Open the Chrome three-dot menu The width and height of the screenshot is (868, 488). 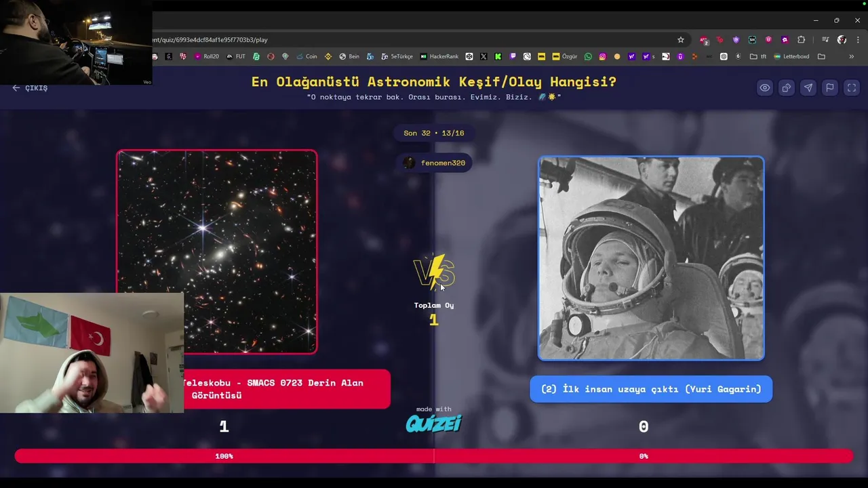pos(858,40)
